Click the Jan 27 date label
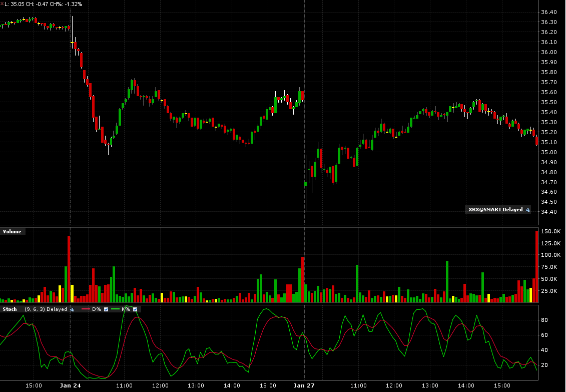Image resolution: width=566 pixels, height=392 pixels. (304, 385)
